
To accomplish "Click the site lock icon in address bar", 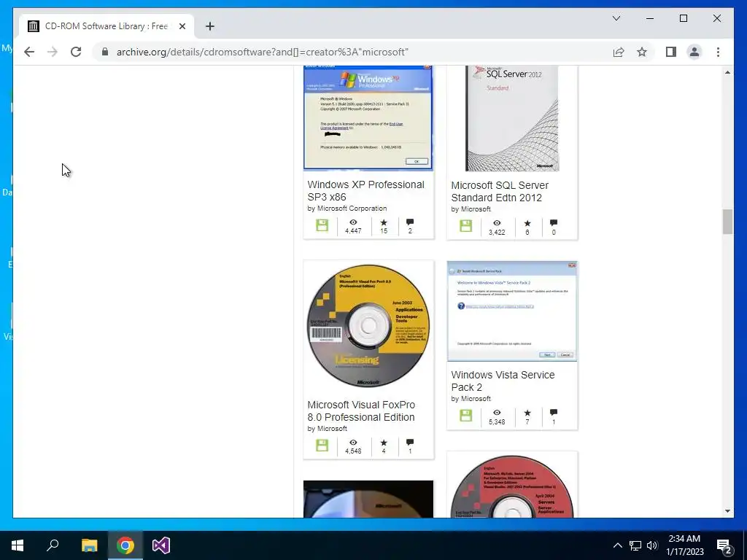I will (x=105, y=52).
